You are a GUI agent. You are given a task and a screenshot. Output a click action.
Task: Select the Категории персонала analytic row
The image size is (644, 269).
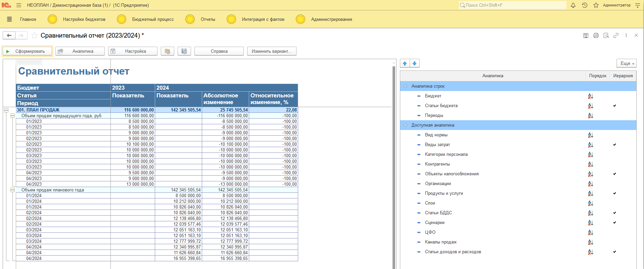pos(518,154)
